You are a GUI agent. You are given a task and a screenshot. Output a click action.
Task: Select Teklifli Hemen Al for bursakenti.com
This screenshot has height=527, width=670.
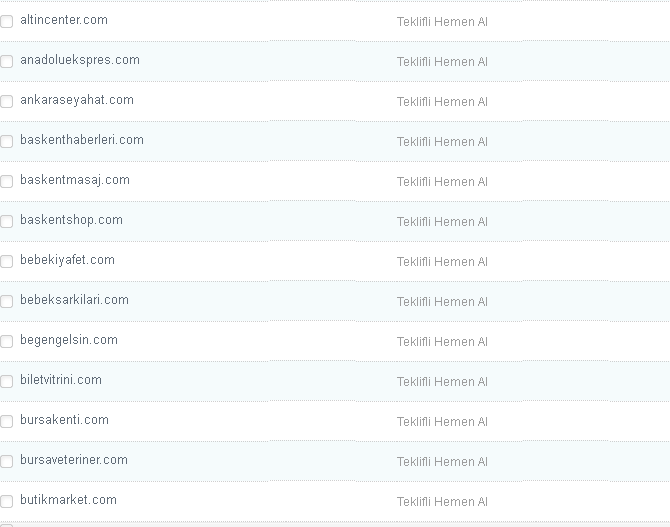442,422
